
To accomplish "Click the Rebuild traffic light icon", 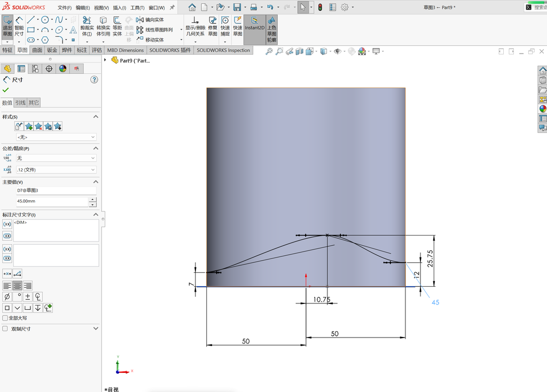I will pyautogui.click(x=320, y=7).
